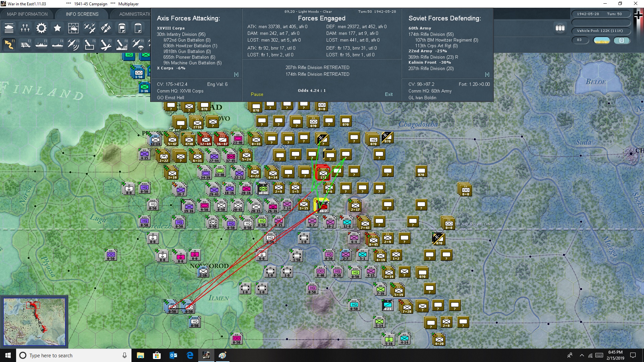Switch to the Info Screens tab
The image size is (644, 362).
click(82, 14)
